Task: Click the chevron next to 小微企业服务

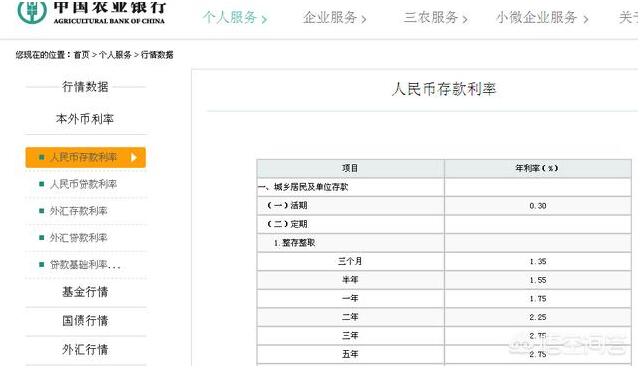Action: [585, 19]
